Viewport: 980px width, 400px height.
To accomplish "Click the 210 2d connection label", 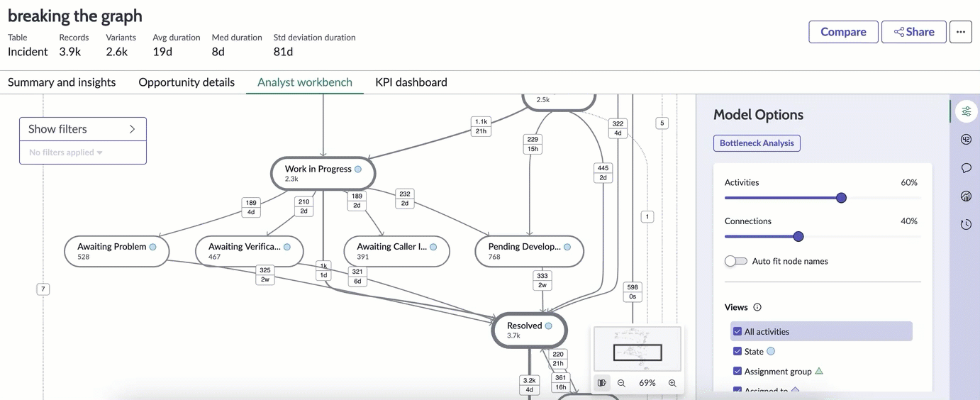I will coord(304,206).
